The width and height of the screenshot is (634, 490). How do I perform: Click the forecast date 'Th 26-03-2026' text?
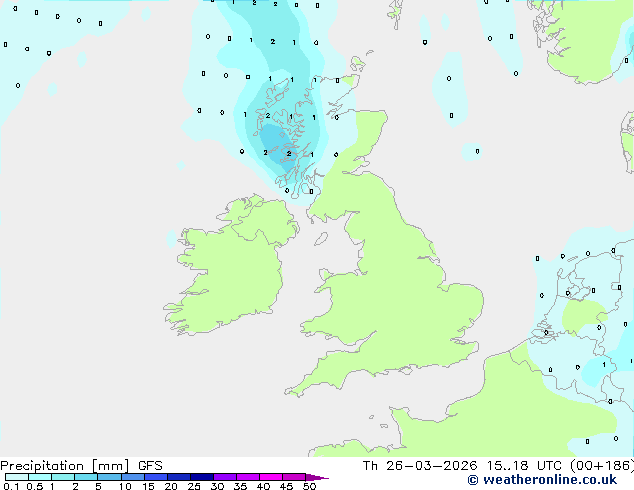[420, 466]
